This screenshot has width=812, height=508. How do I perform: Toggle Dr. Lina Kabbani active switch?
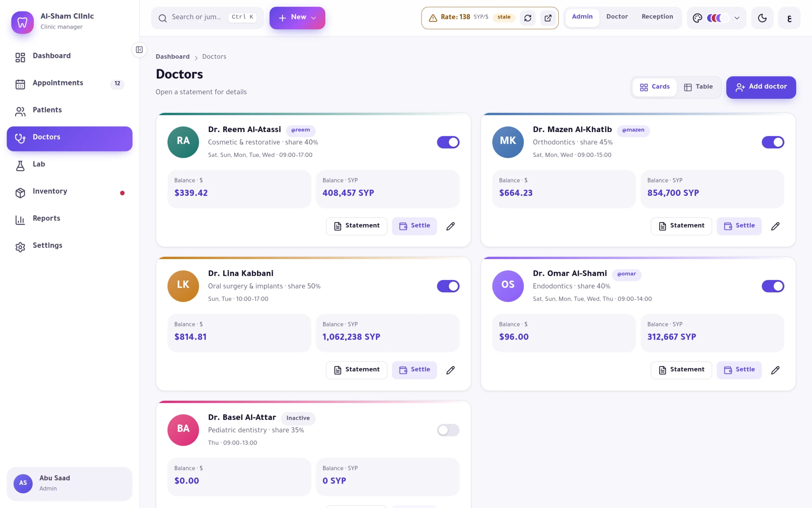448,286
